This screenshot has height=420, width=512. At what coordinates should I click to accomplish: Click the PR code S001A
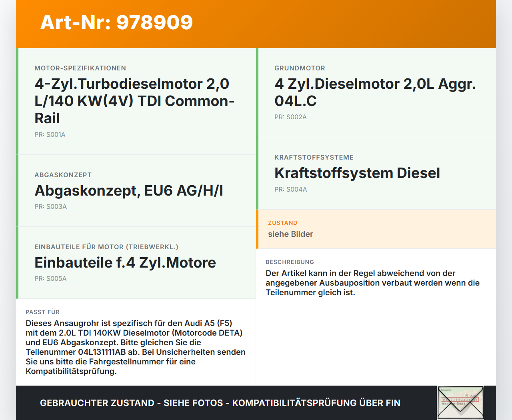(x=50, y=134)
